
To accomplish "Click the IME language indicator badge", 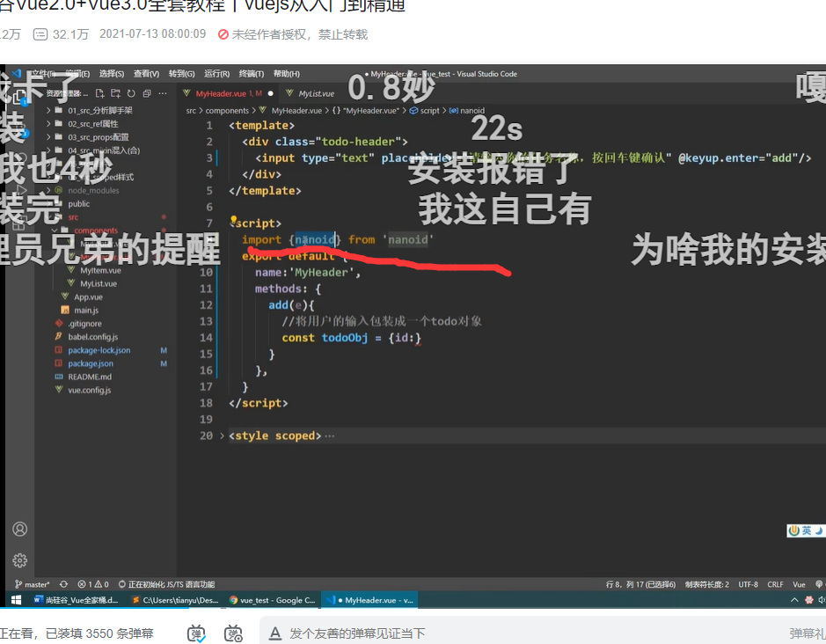I will click(x=806, y=531).
